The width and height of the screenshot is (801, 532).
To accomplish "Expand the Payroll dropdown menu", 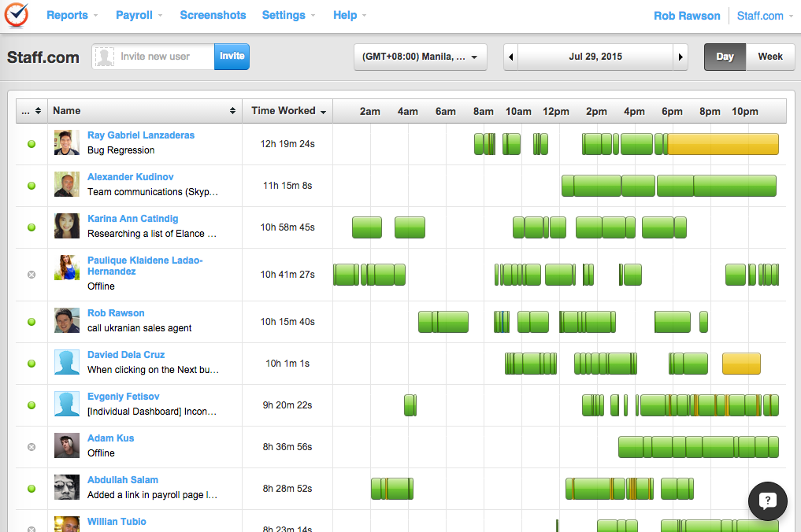I will 139,15.
